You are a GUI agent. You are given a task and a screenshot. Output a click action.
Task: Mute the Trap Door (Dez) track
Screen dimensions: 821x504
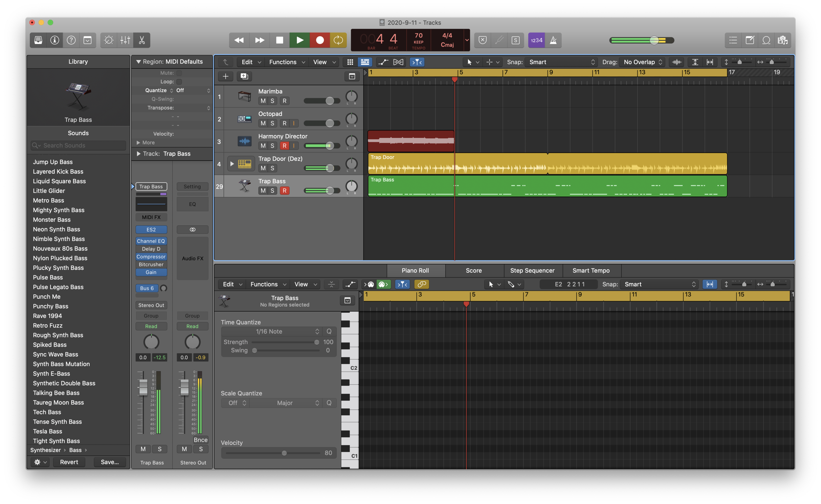pyautogui.click(x=263, y=168)
